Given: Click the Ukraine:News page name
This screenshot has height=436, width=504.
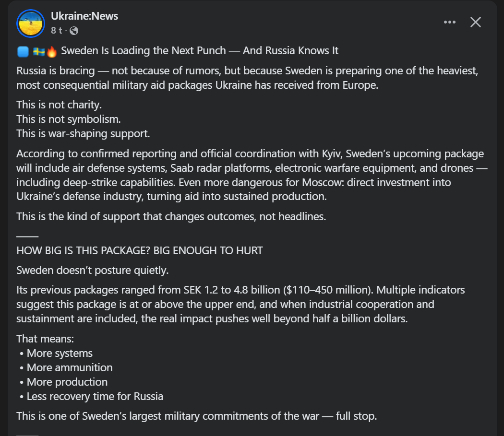Looking at the screenshot, I should 84,16.
